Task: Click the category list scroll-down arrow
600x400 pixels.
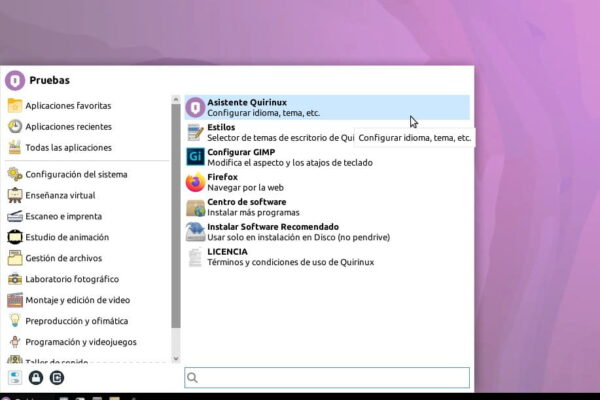Action: tap(176, 357)
